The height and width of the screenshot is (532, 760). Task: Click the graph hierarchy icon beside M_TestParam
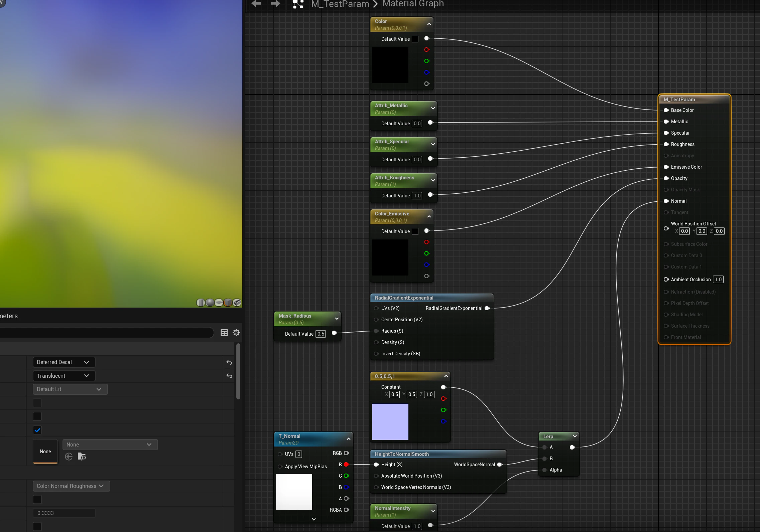[x=298, y=4]
